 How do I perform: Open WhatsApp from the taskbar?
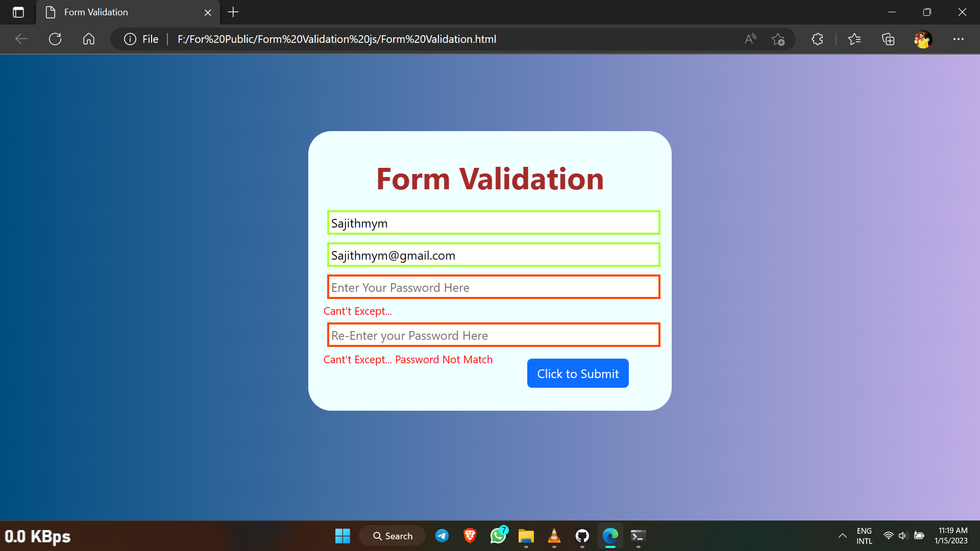pyautogui.click(x=498, y=536)
